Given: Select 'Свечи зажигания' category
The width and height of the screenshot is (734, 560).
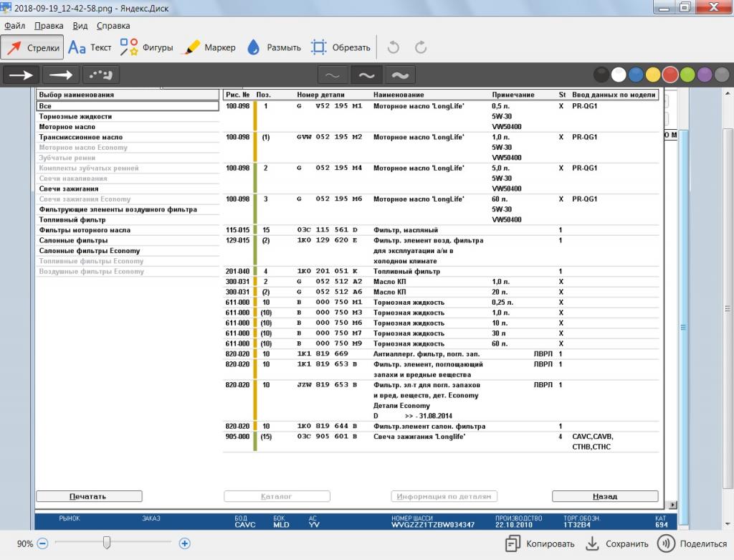Looking at the screenshot, I should point(128,189).
